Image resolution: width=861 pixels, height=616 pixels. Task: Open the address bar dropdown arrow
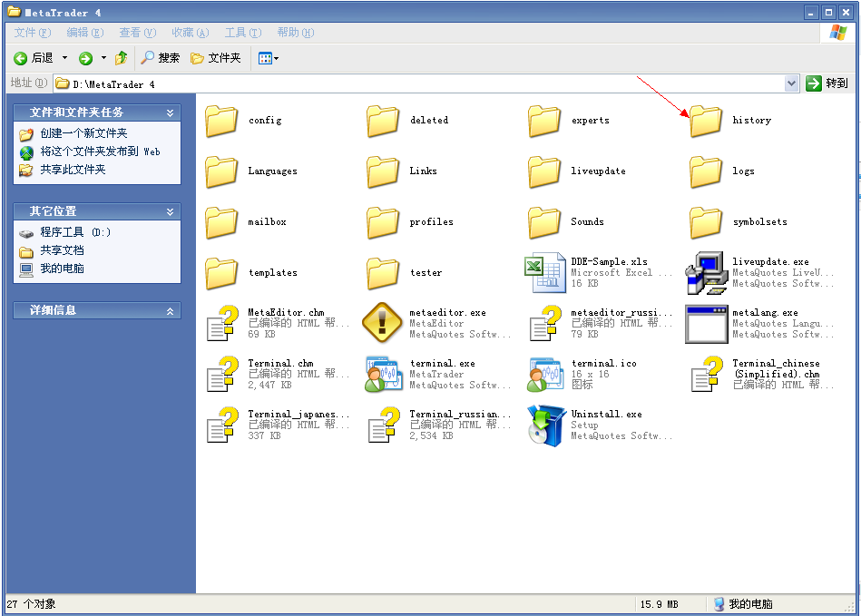click(791, 83)
